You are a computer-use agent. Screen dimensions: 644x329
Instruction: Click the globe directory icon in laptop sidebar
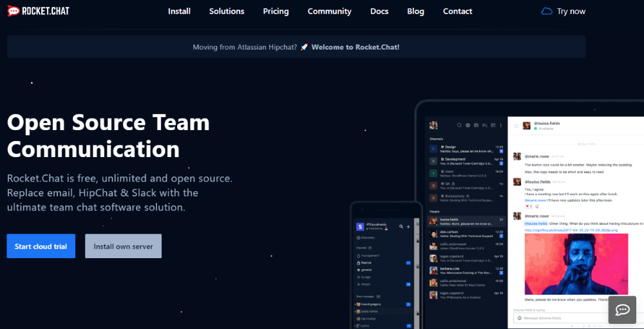(468, 126)
